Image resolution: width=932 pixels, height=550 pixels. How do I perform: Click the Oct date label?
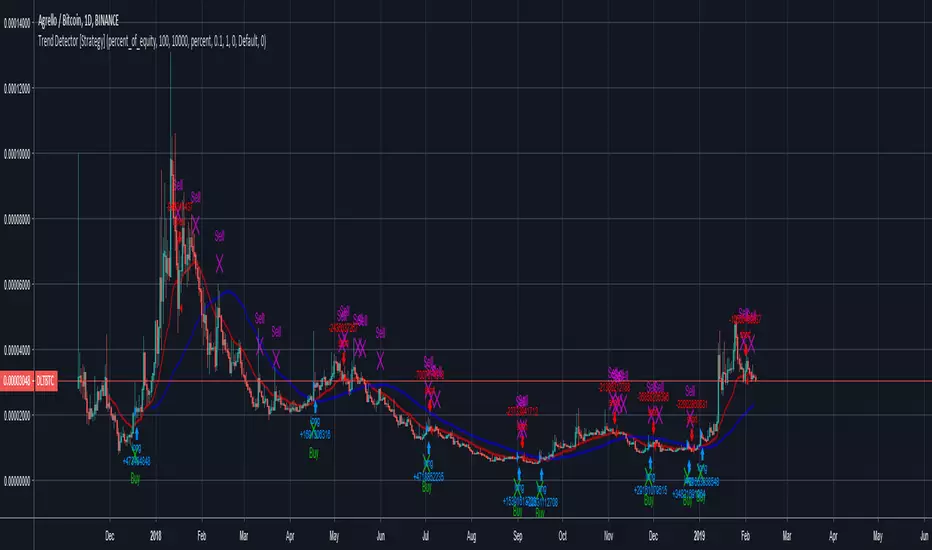click(562, 536)
